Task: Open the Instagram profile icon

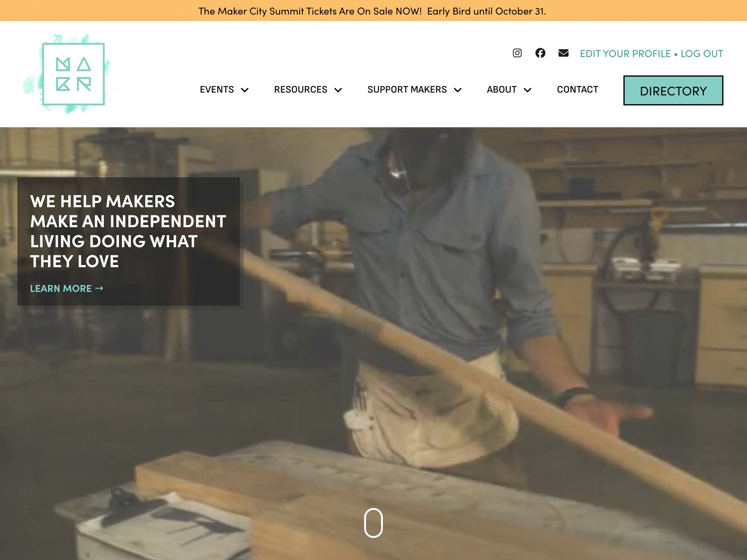Action: click(517, 53)
